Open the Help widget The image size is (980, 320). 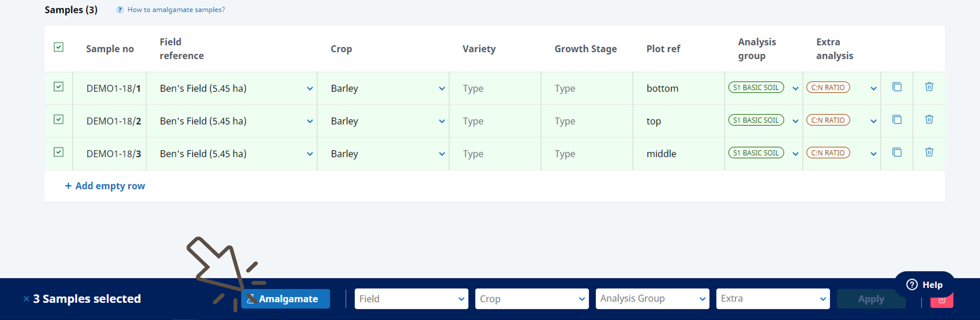pyautogui.click(x=925, y=285)
